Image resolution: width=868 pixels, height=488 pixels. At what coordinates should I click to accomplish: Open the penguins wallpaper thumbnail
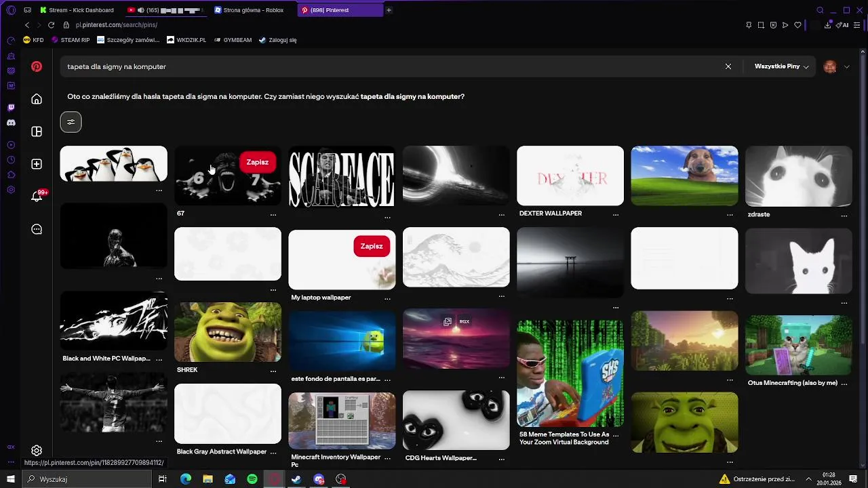[113, 163]
